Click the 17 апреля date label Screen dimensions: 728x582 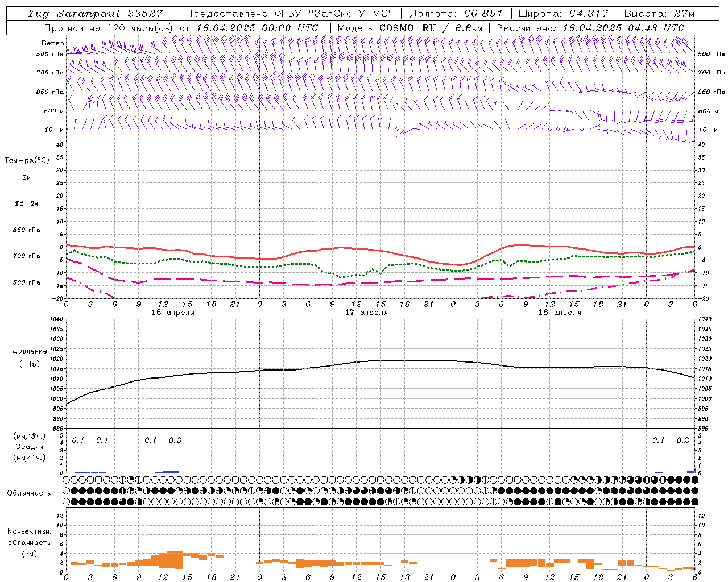tap(366, 313)
